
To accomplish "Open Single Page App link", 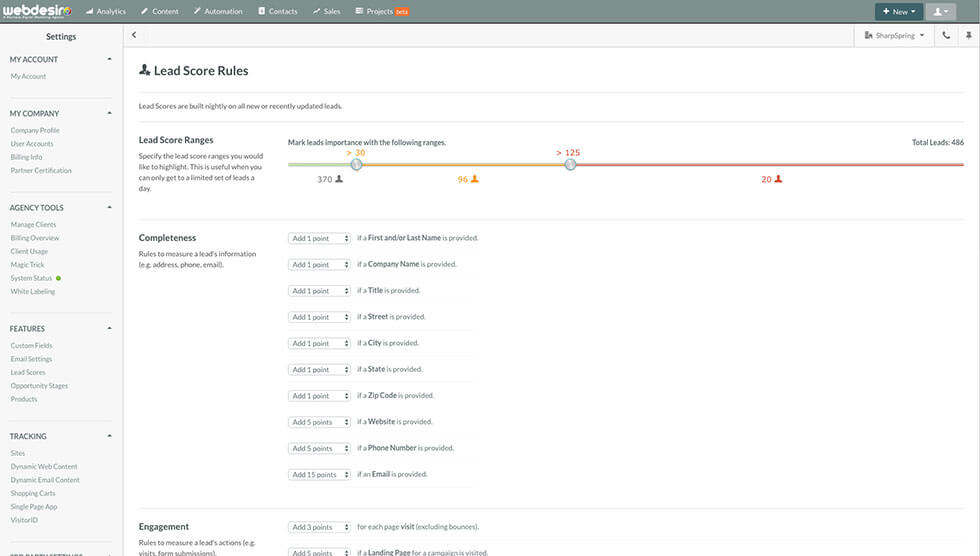I will coord(34,507).
